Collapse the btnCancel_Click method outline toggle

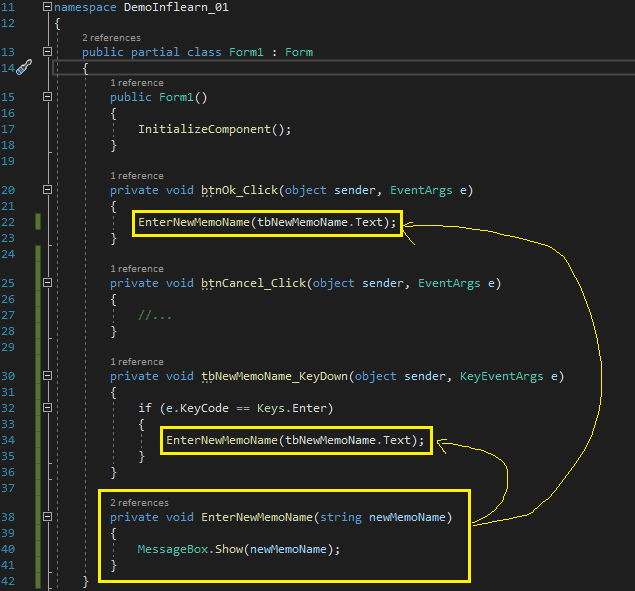47,282
